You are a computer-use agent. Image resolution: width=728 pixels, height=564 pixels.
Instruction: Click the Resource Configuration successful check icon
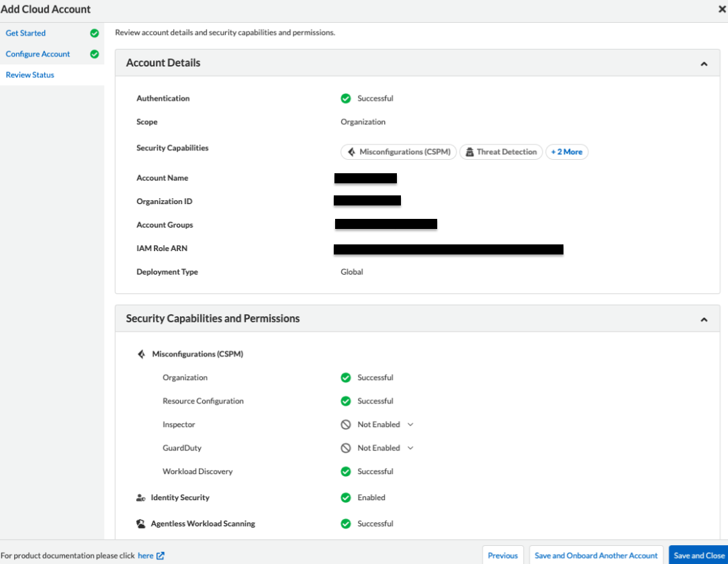click(x=346, y=401)
